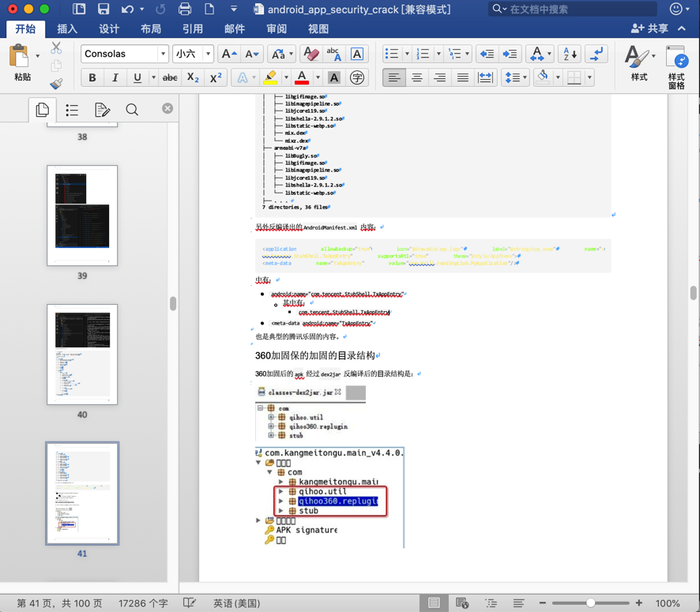
Task: Click the red font color swatch
Action: pos(301,77)
